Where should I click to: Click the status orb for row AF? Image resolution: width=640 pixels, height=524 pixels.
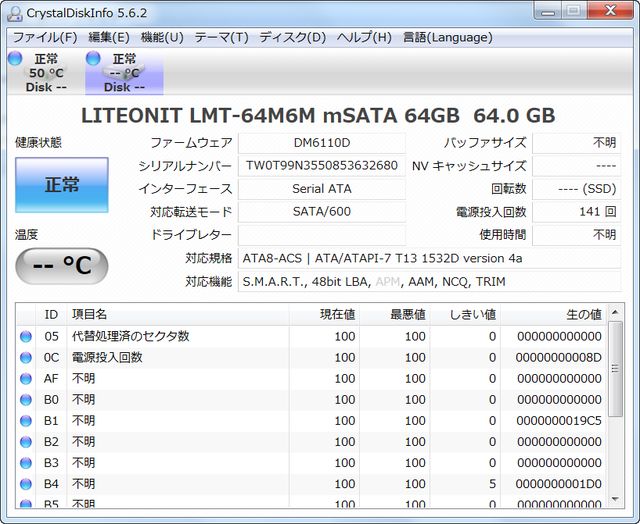(x=26, y=379)
